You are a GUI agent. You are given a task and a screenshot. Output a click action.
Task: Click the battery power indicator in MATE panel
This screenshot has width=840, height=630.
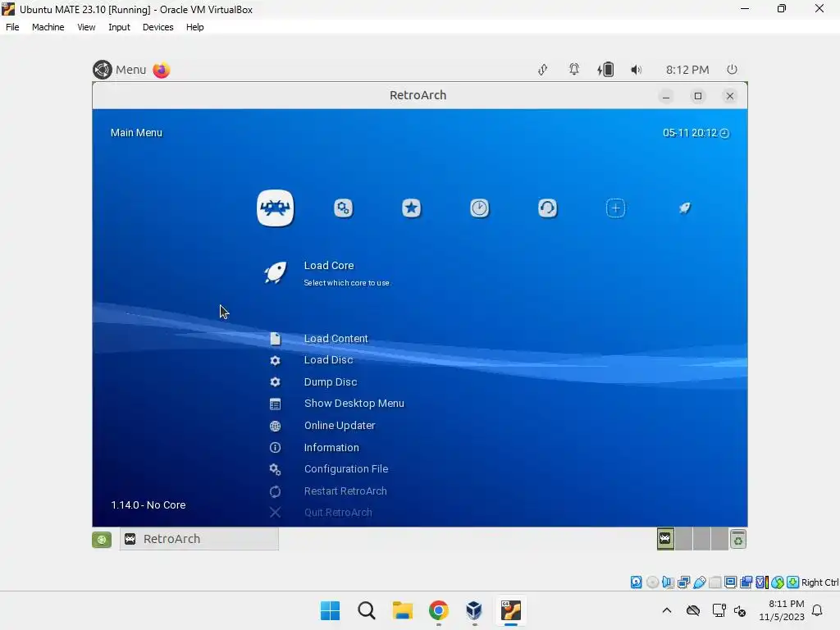point(605,69)
